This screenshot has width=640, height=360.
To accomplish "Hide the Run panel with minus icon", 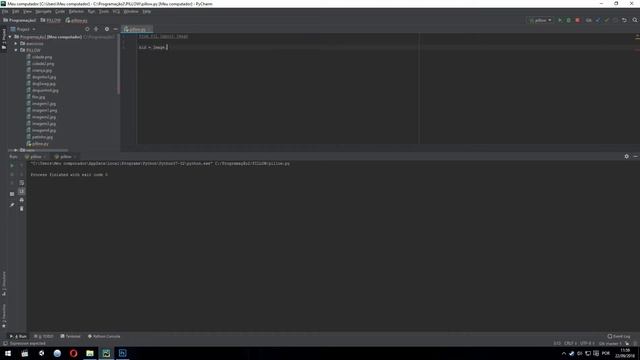I will (x=636, y=156).
